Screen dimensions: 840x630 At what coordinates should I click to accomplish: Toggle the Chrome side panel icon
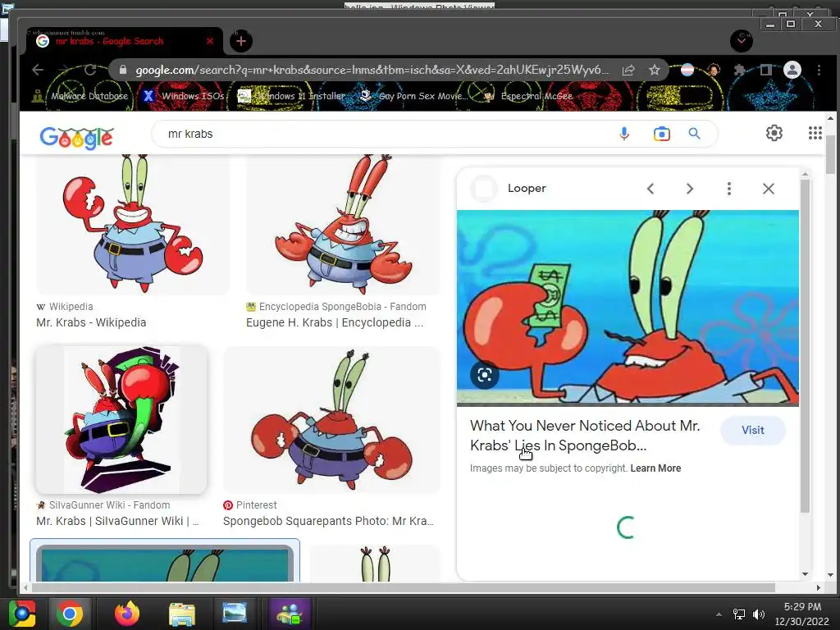[766, 70]
